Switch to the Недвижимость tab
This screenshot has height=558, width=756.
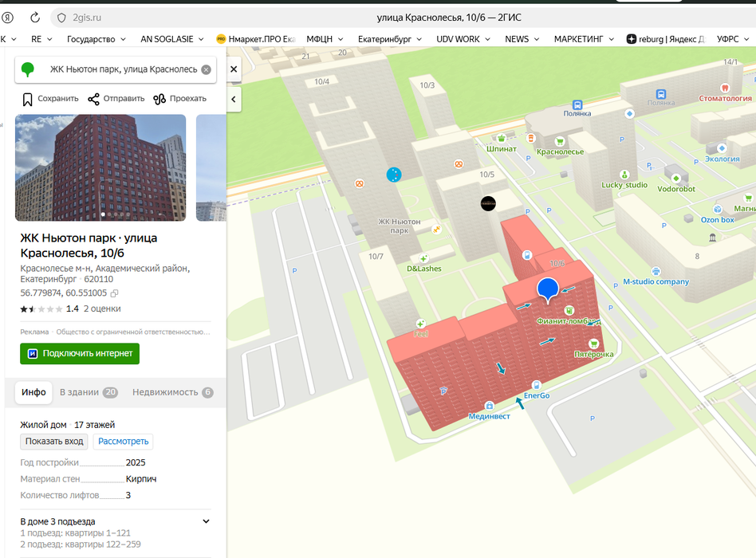pyautogui.click(x=172, y=392)
